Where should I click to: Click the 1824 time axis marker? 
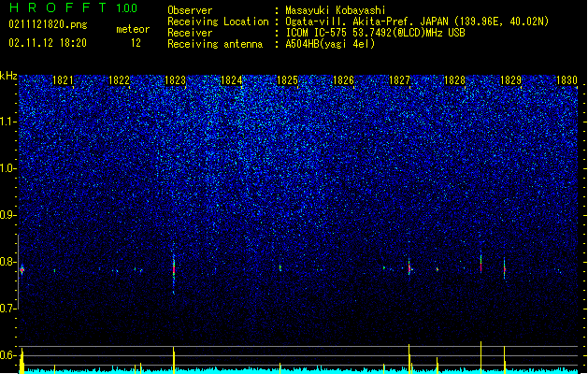(x=232, y=80)
